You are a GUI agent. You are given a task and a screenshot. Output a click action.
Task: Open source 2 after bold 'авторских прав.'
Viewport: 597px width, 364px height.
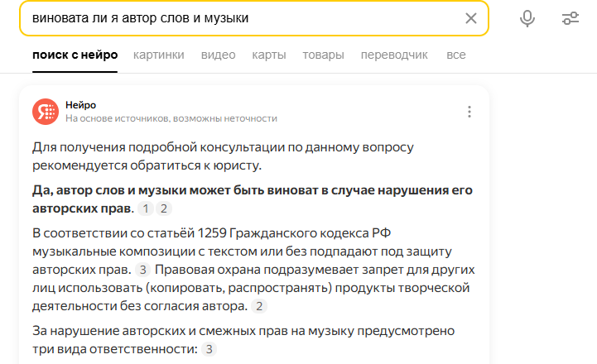[164, 208]
